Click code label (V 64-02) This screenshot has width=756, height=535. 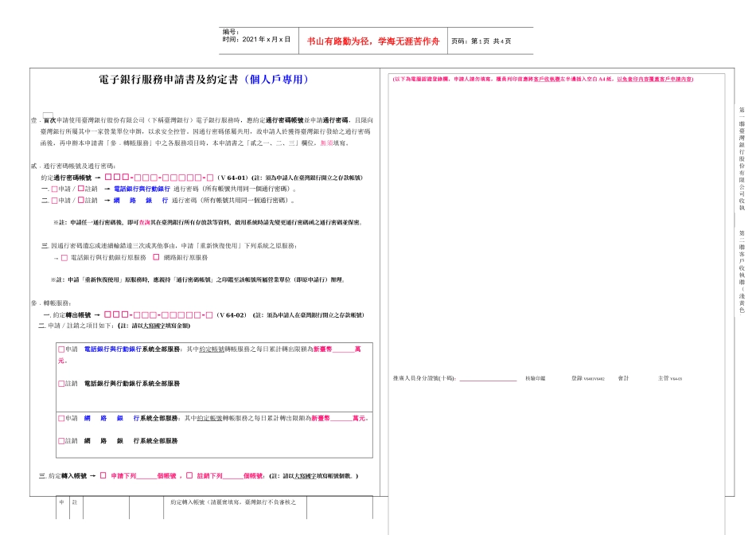coord(232,315)
